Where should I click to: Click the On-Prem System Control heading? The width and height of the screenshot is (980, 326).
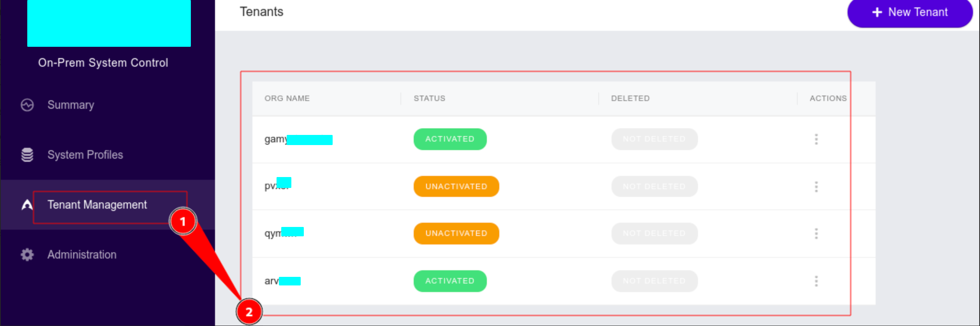pos(103,63)
